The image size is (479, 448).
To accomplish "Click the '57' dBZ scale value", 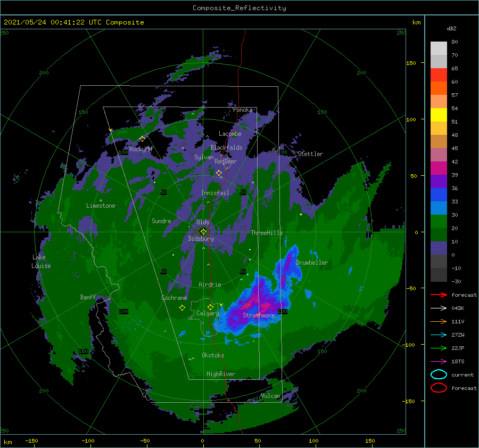I will (455, 95).
